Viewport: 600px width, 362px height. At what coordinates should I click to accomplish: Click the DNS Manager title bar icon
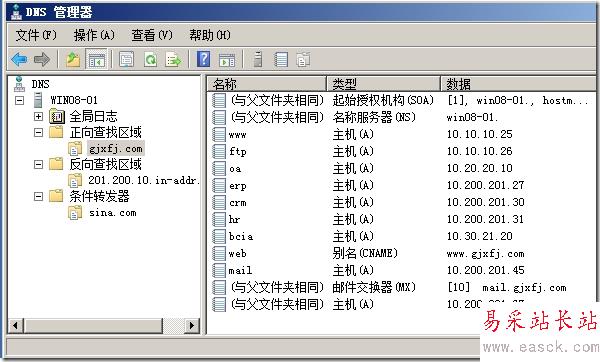(16, 12)
